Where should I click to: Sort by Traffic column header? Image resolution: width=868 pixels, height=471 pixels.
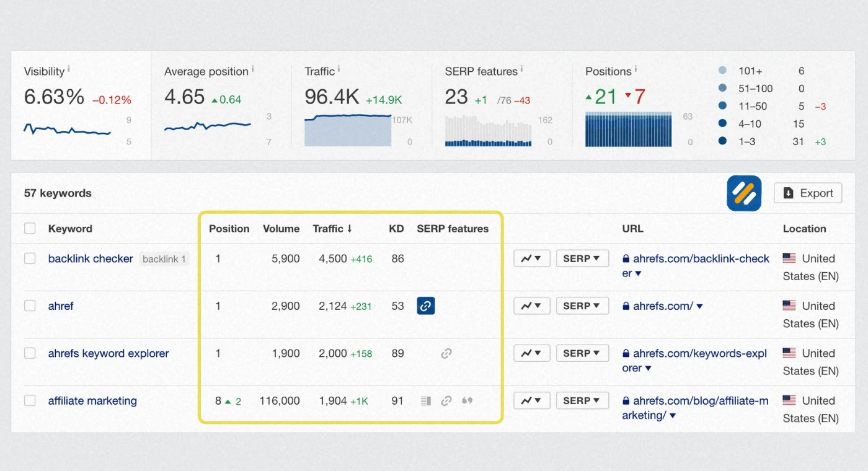pyautogui.click(x=332, y=229)
